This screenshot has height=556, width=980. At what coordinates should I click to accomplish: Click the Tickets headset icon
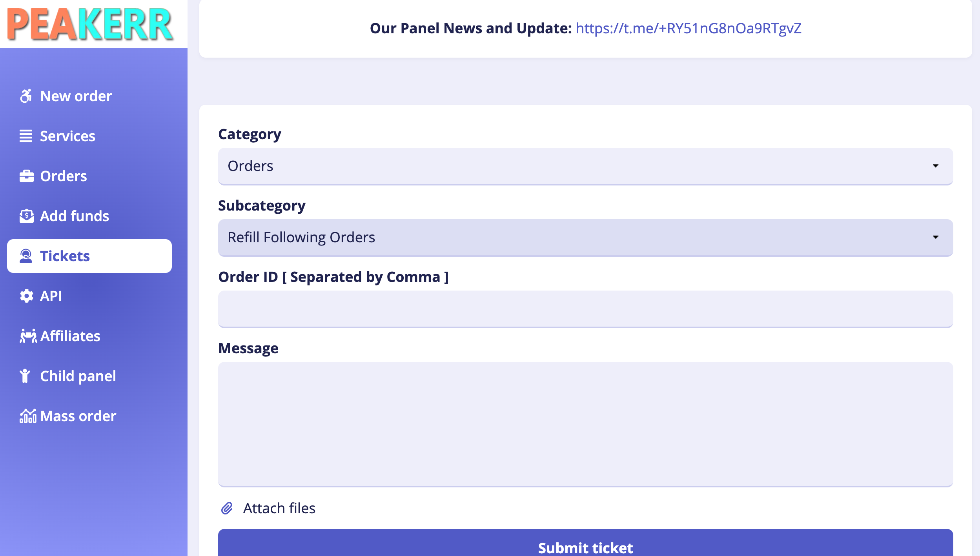pyautogui.click(x=26, y=256)
